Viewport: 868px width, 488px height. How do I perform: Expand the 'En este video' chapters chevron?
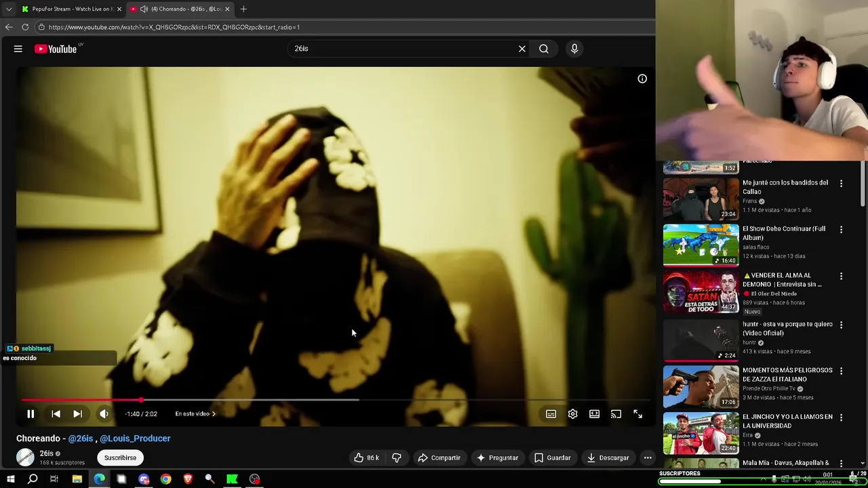point(214,414)
